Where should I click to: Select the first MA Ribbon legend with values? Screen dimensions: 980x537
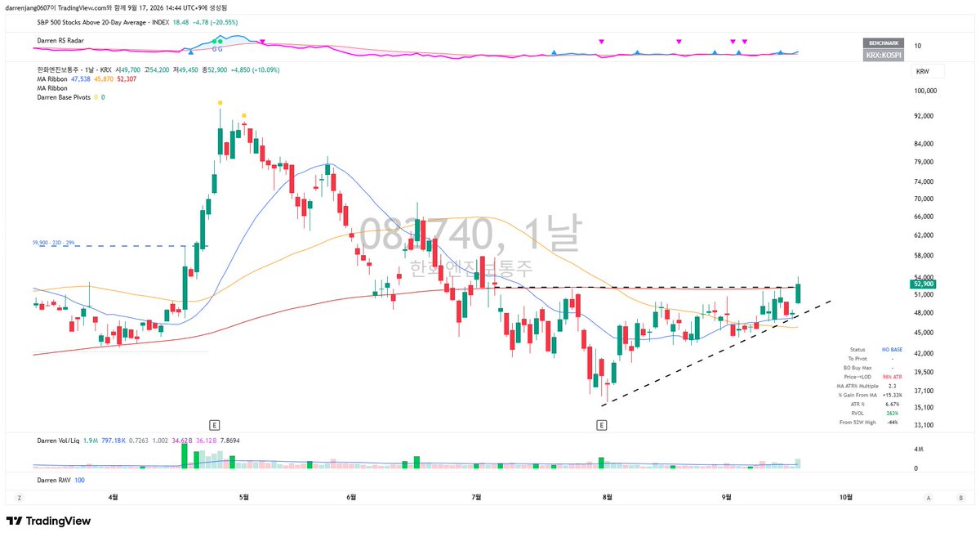pos(52,79)
